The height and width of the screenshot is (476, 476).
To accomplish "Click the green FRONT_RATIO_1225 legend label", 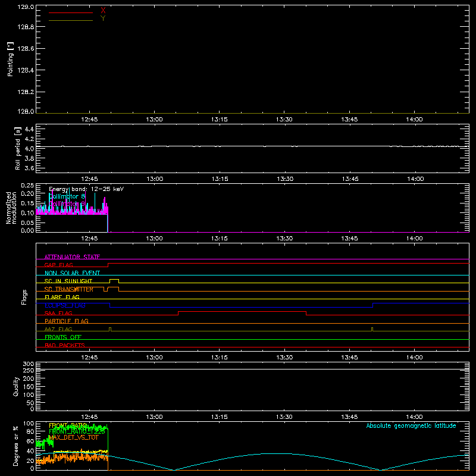I will point(77,431).
